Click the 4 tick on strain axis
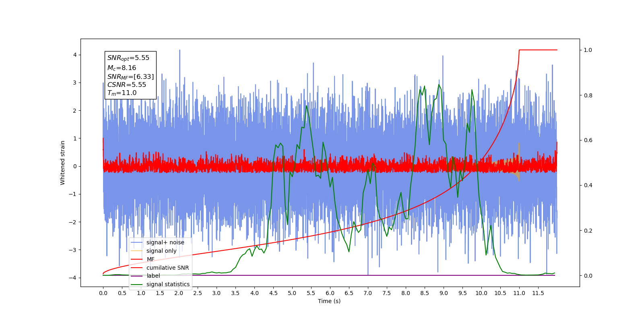The width and height of the screenshot is (644, 322). [75, 55]
